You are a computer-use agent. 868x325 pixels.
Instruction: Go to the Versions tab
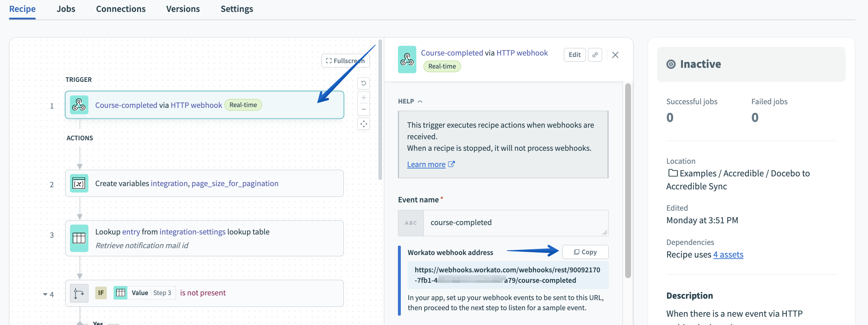[x=183, y=9]
